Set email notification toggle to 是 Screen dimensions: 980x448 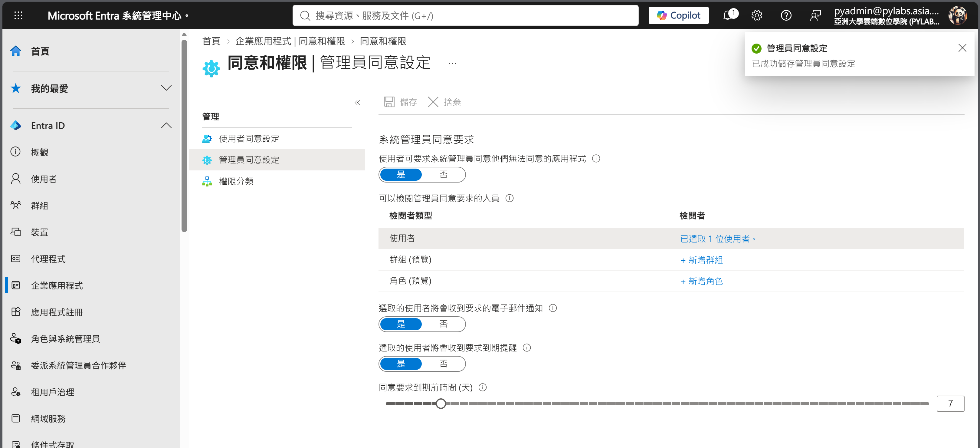point(401,324)
